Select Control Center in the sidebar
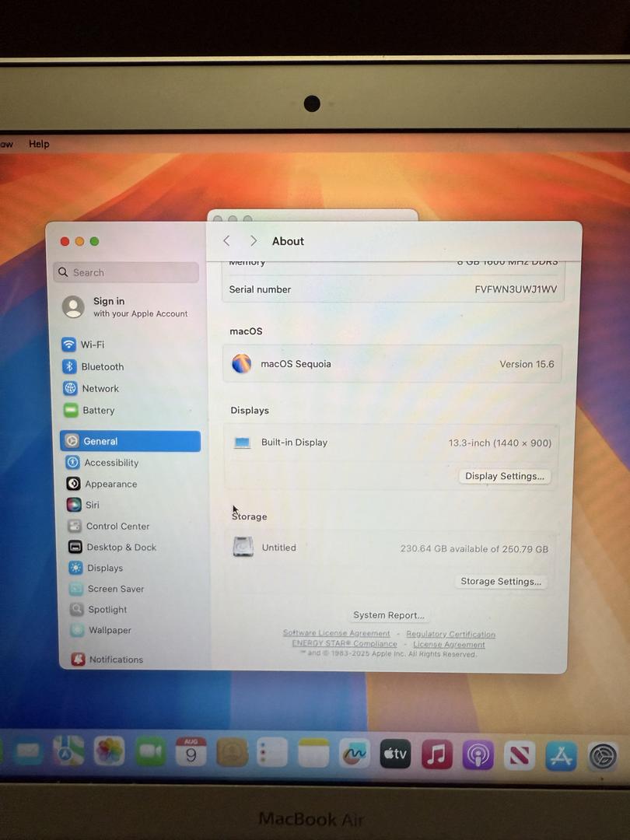Image resolution: width=630 pixels, height=840 pixels. pyautogui.click(x=109, y=526)
